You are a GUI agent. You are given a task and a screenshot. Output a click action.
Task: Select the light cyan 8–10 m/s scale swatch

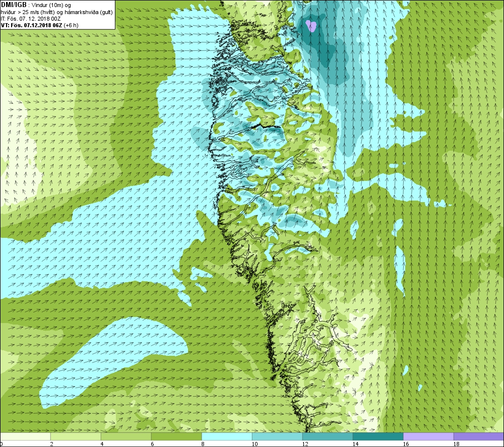point(227,436)
